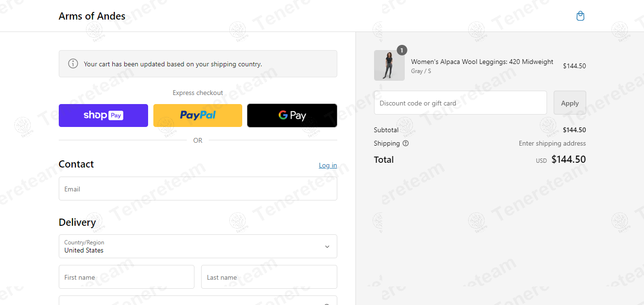Go to Arms of Andes store name
The height and width of the screenshot is (305, 644).
click(92, 16)
